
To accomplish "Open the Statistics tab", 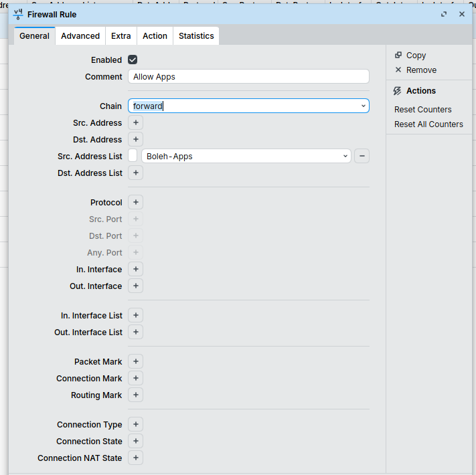I will coord(196,36).
